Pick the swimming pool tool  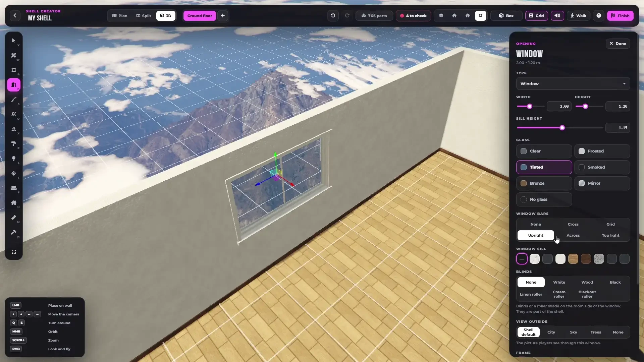14,114
